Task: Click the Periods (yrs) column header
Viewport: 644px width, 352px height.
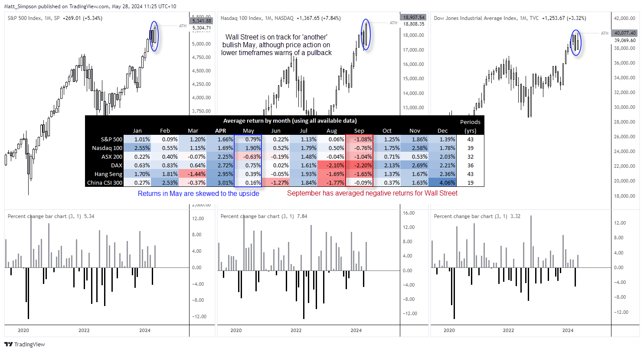Action: [x=470, y=126]
